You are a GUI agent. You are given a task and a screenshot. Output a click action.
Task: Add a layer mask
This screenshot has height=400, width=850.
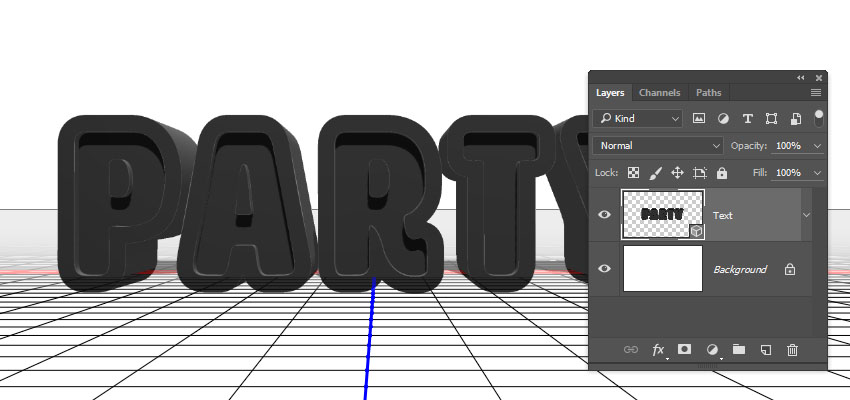(685, 350)
